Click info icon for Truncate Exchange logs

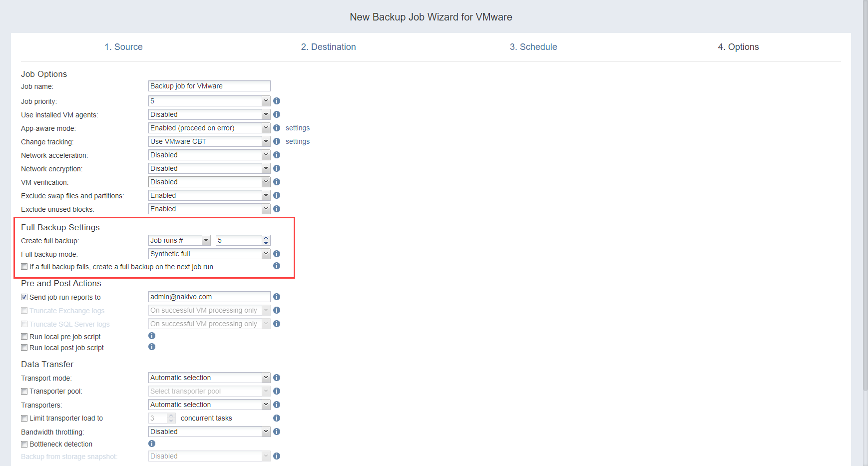point(277,310)
